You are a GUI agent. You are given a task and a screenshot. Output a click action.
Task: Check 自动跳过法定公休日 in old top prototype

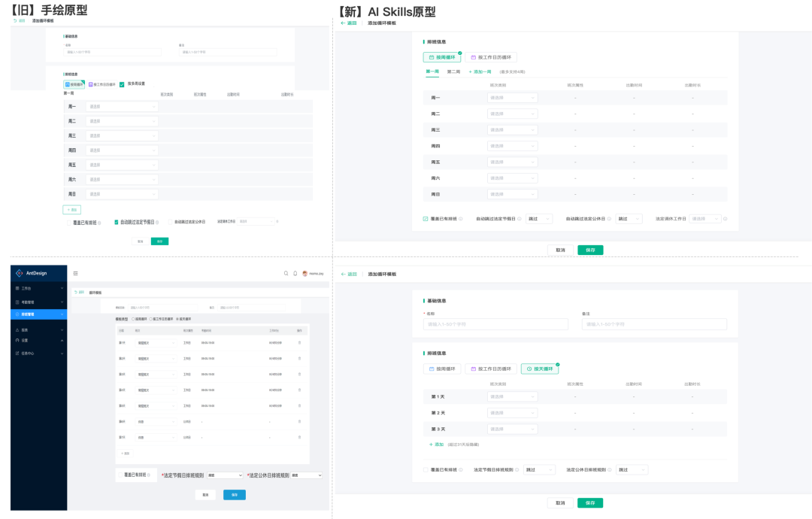[170, 222]
